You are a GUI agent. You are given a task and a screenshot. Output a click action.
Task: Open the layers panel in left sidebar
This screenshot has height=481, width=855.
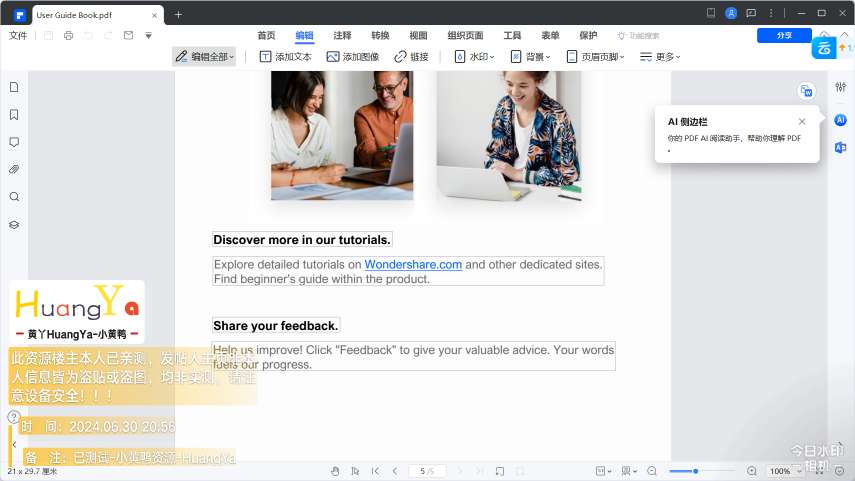coord(14,225)
